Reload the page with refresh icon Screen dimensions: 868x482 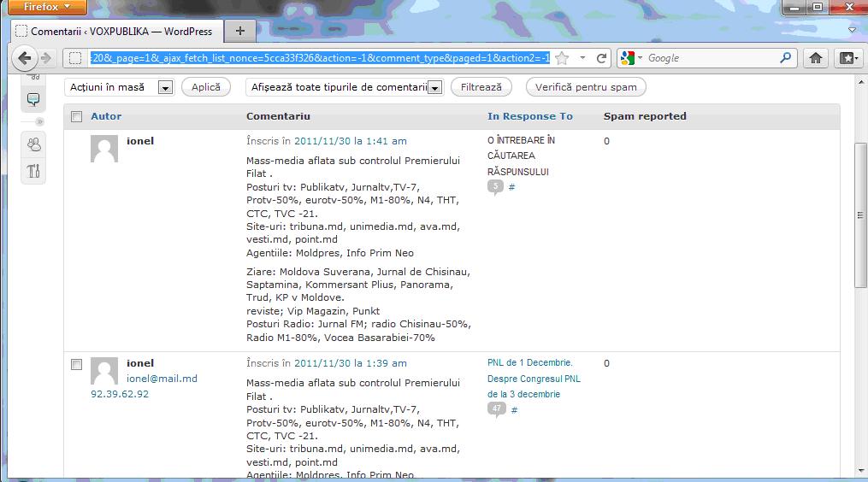point(601,58)
